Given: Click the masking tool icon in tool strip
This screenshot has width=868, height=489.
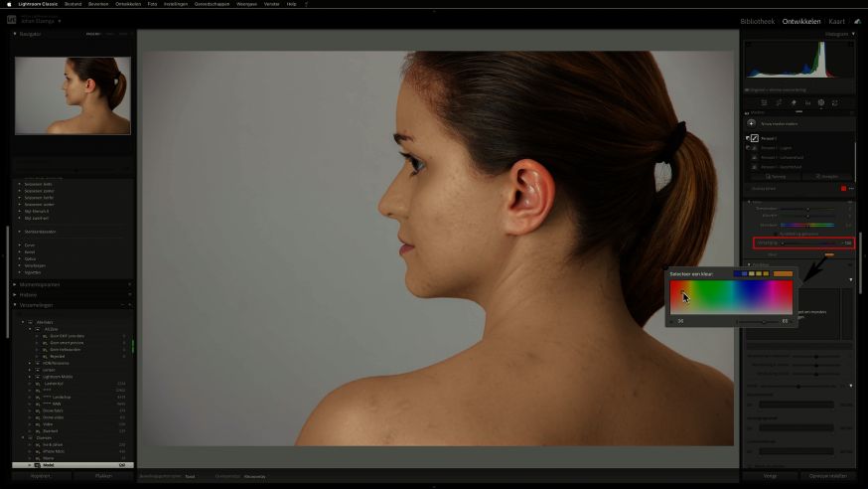Looking at the screenshot, I should click(x=821, y=102).
